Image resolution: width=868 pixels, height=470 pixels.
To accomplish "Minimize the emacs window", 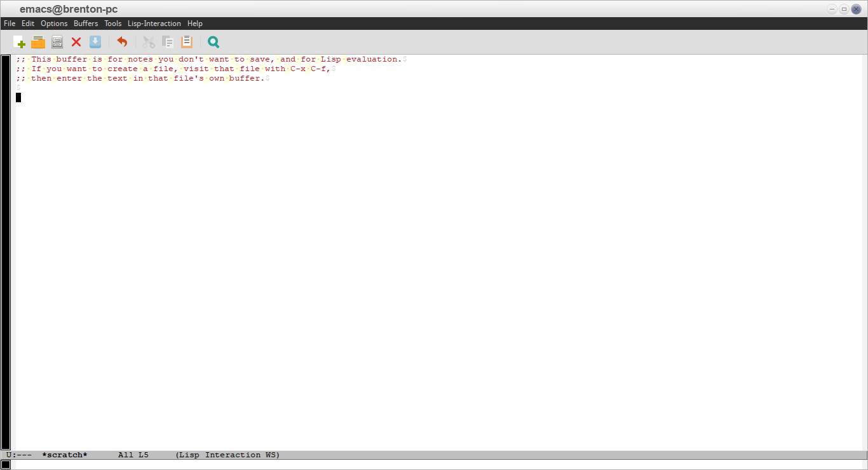I will point(832,9).
